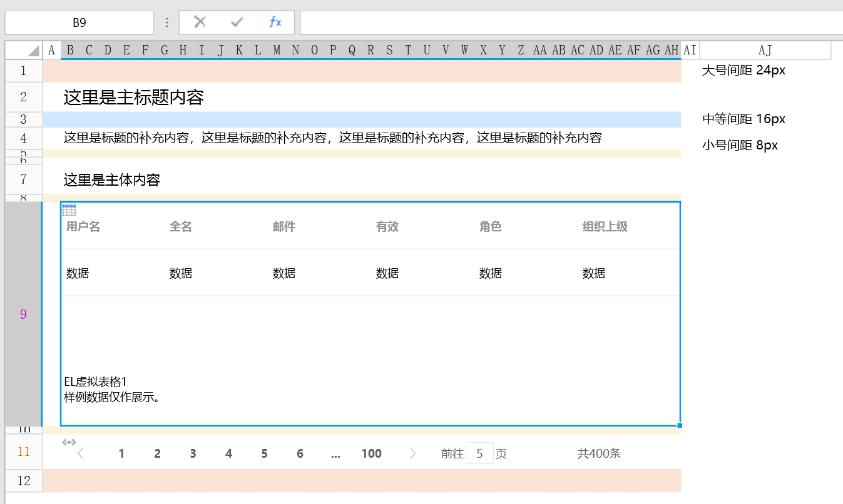Image resolution: width=843 pixels, height=504 pixels.
Task: Click the EL虚拟表格1 label
Action: 96,381
